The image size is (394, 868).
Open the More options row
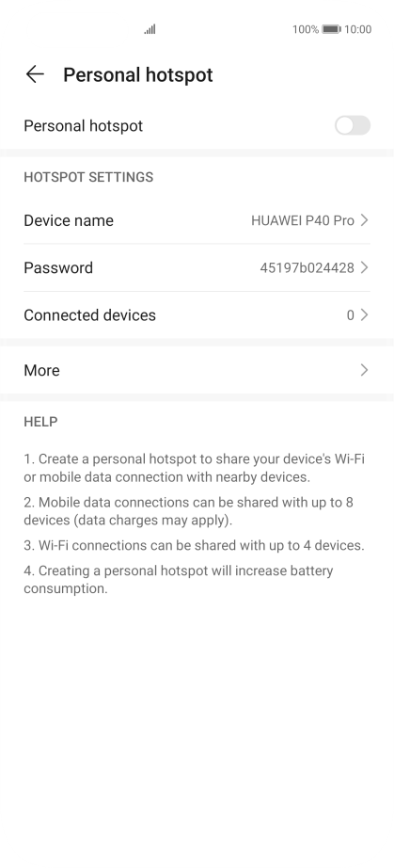[197, 370]
